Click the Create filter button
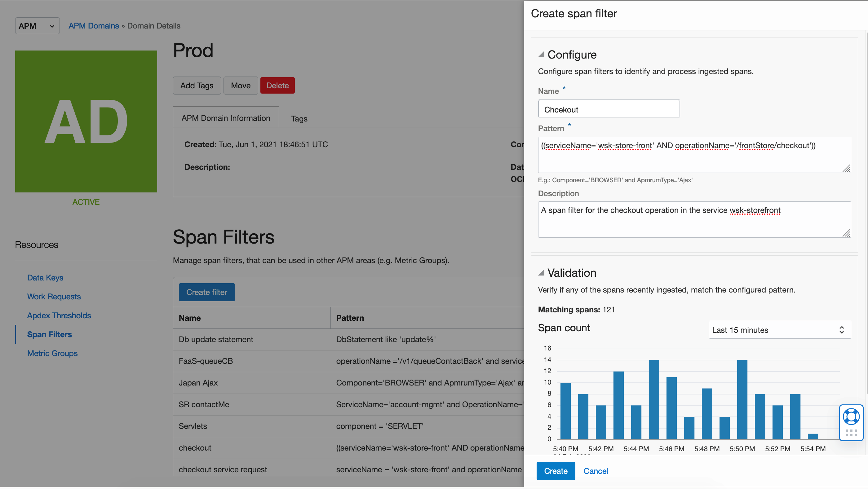 pos(206,292)
